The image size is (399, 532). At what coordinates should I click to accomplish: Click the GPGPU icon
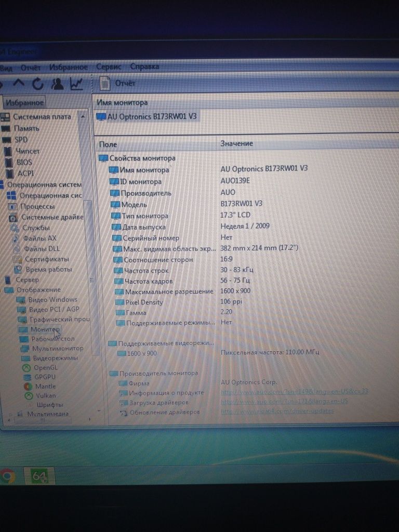coord(27,377)
